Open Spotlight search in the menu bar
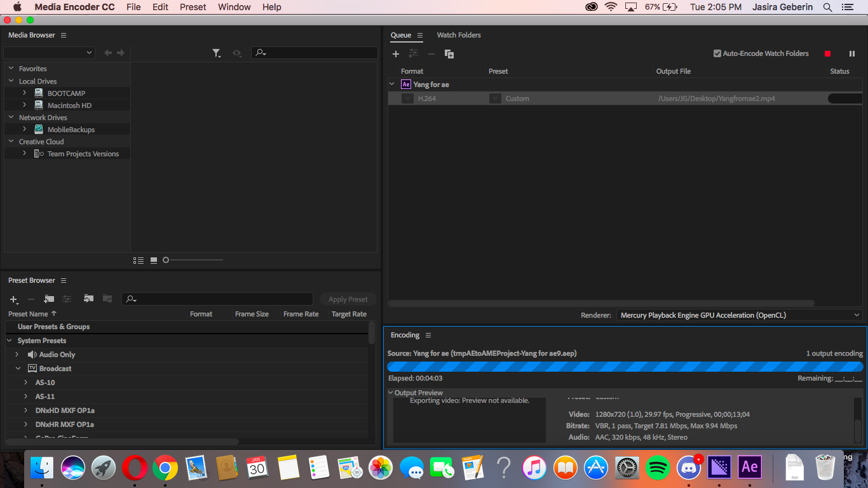This screenshot has height=488, width=868. click(x=827, y=7)
